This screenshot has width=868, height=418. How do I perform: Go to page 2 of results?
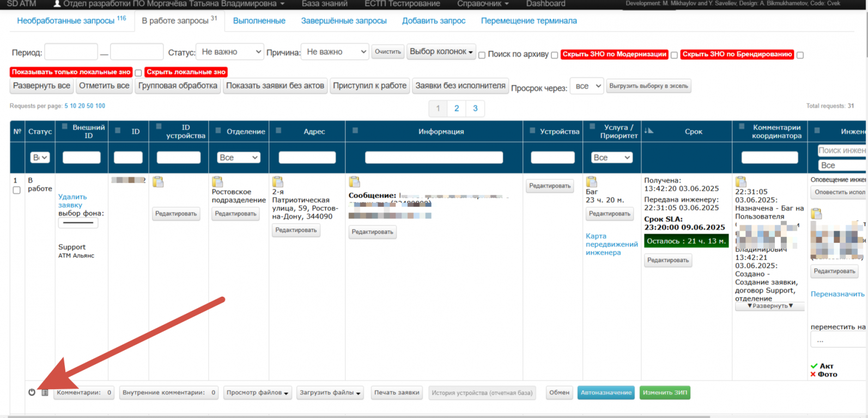click(x=456, y=108)
